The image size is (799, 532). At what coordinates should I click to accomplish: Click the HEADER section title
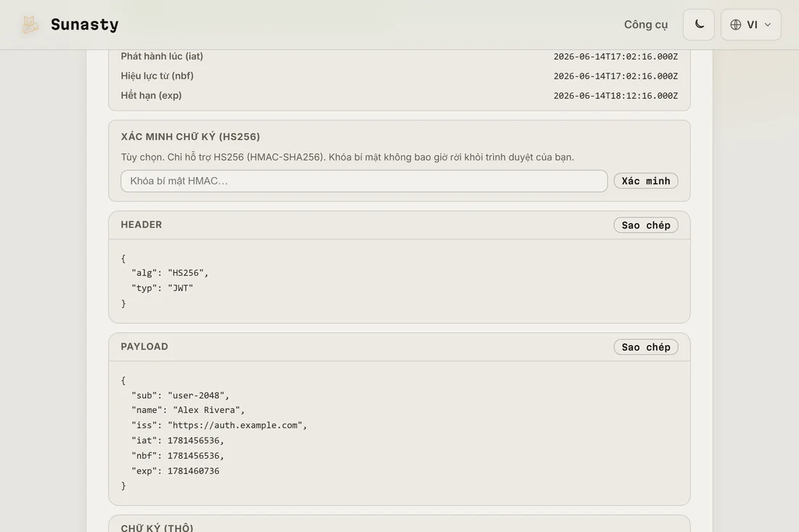[141, 224]
